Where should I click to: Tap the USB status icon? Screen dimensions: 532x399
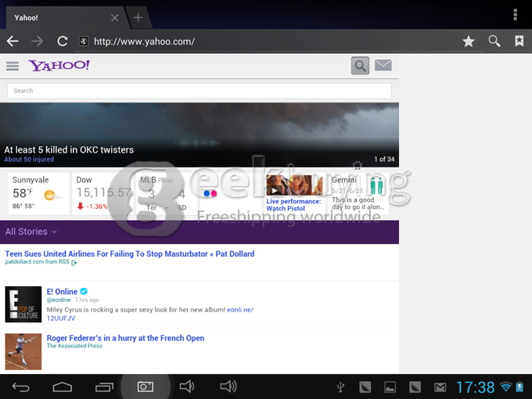tap(340, 386)
